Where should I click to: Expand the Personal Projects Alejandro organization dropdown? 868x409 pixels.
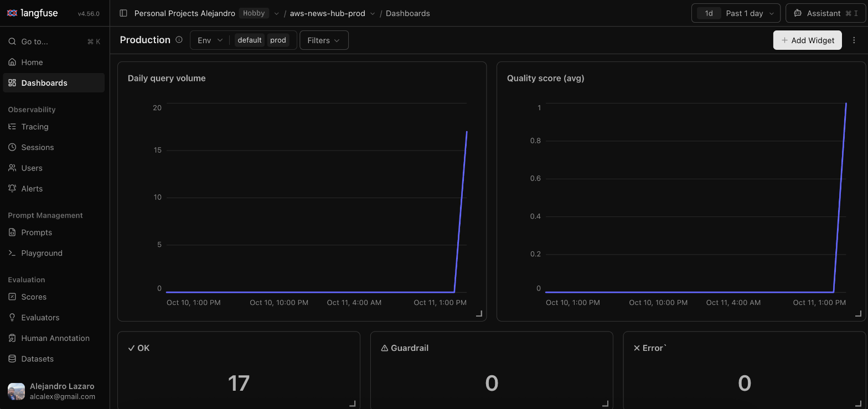coord(276,13)
